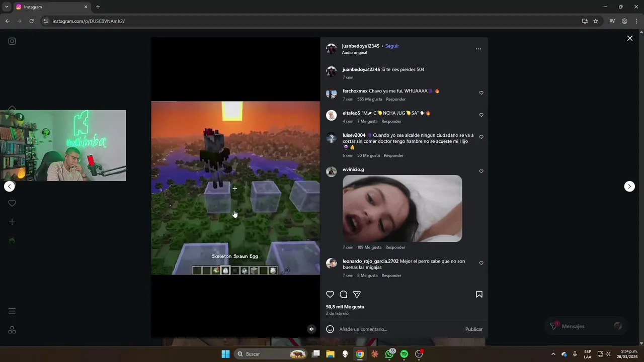This screenshot has height=362, width=644.
Task: Open File Explorer from taskbar
Action: (x=330, y=354)
